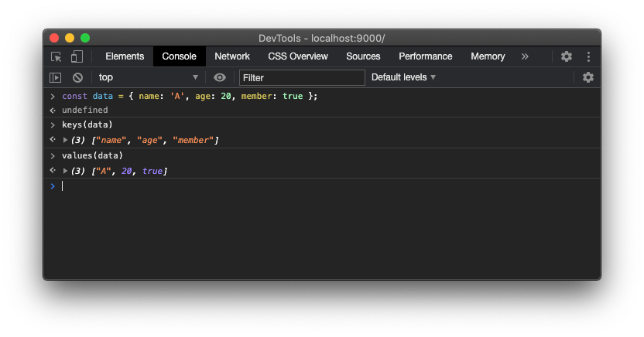
Task: Create a live expression with eye icon
Action: coord(220,77)
